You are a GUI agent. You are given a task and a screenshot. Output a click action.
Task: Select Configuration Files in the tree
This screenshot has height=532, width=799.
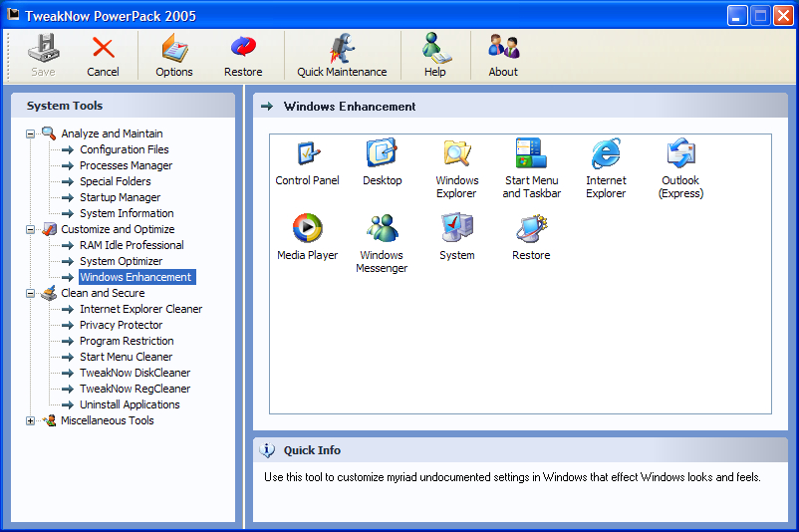click(125, 149)
